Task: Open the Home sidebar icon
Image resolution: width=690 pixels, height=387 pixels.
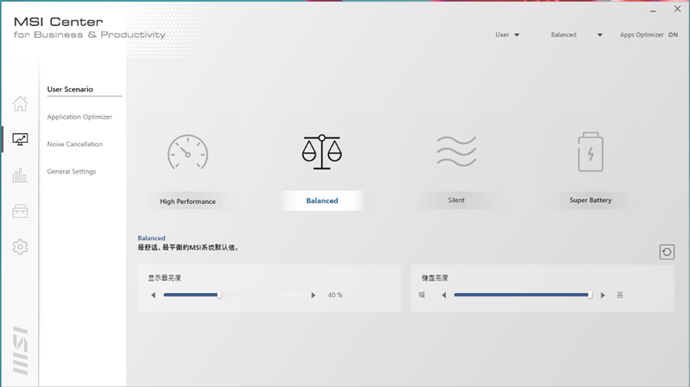Action: tap(20, 104)
